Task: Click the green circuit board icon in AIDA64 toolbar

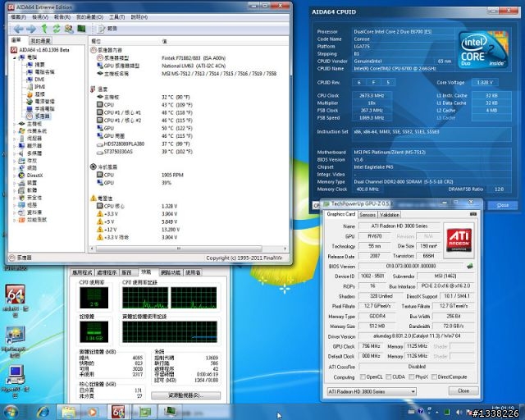Action: click(81, 29)
